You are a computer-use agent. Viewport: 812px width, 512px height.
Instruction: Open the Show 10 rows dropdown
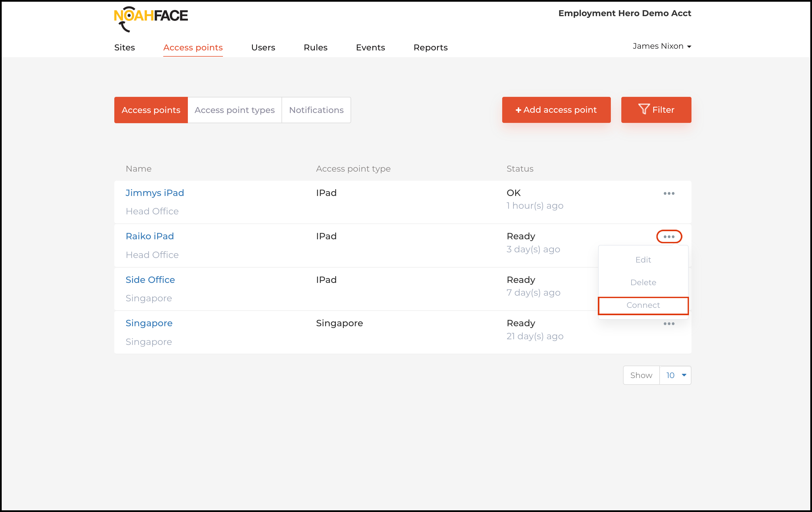[x=675, y=375]
